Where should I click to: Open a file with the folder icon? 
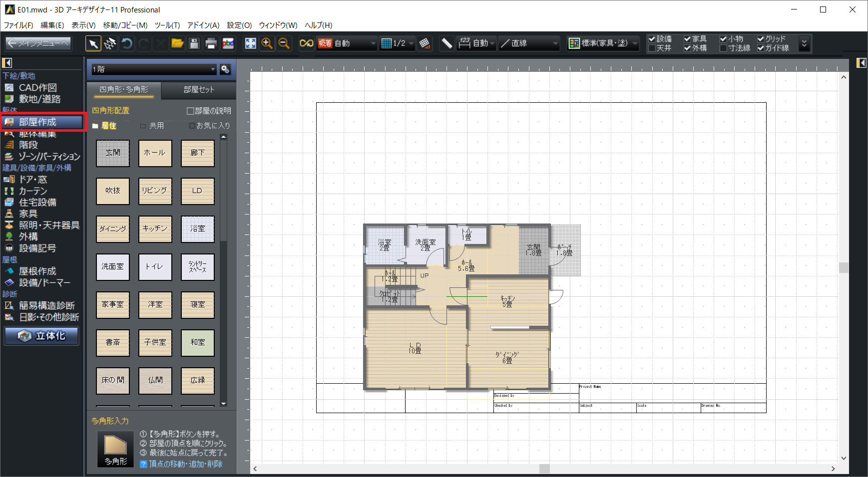[x=177, y=44]
